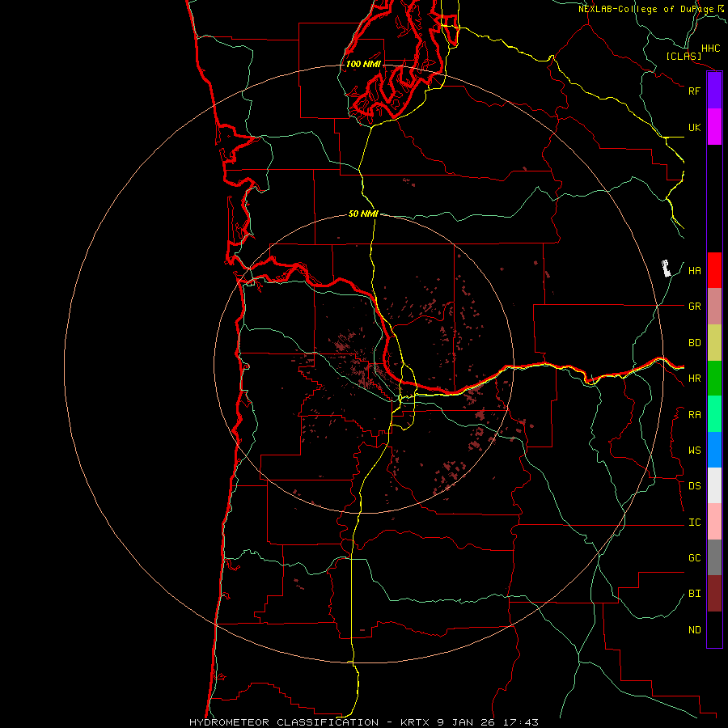Click the BD legend label
Screen dimensions: 728x728
point(695,343)
